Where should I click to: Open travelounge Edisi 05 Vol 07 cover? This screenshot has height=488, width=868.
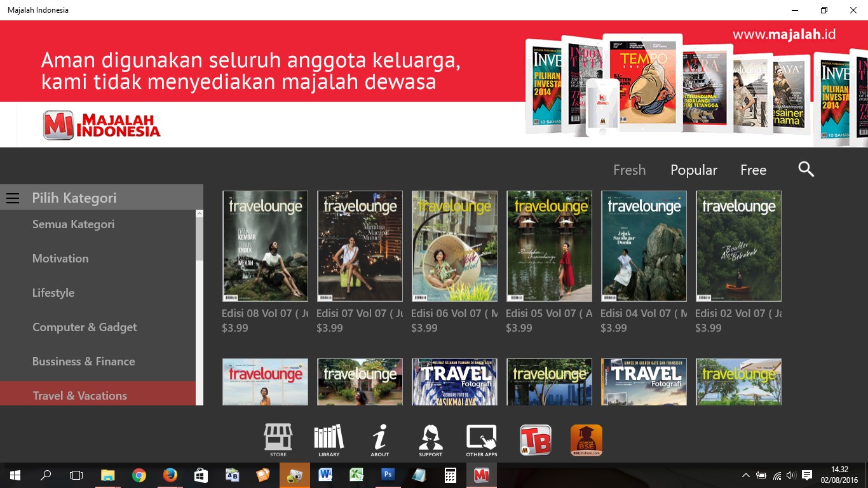(549, 246)
